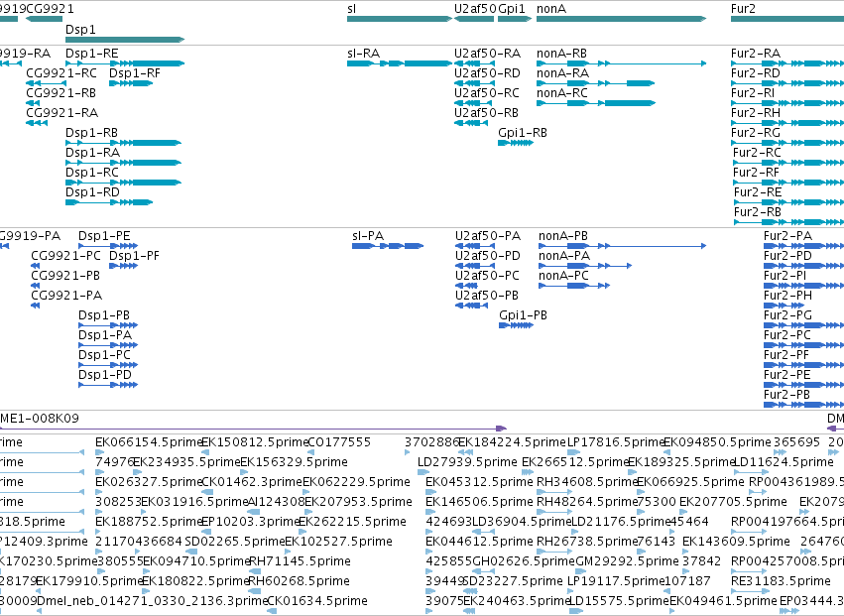The image size is (844, 616).
Task: Click the nonA-PA protein label
Action: [564, 256]
